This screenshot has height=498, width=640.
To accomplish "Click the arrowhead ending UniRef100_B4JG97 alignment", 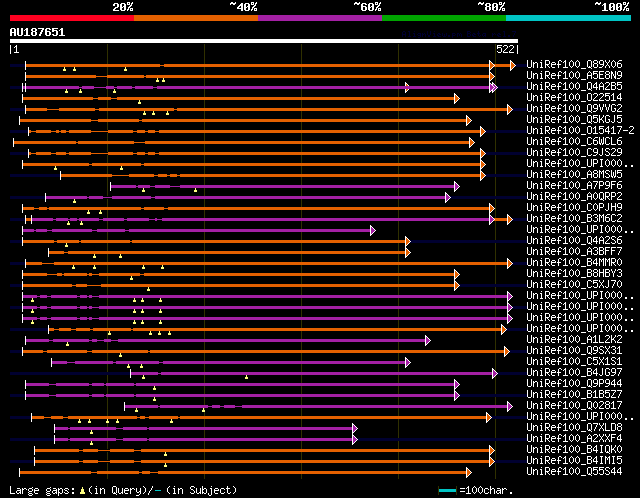I will click(495, 374).
